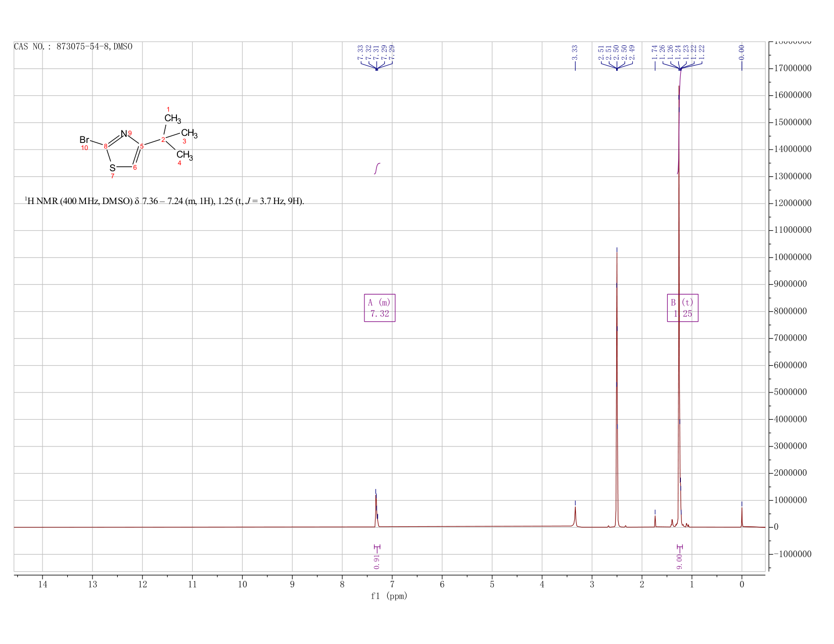Click the red atom number 7 below S
Image resolution: width=834 pixels, height=644 pixels.
(x=112, y=176)
